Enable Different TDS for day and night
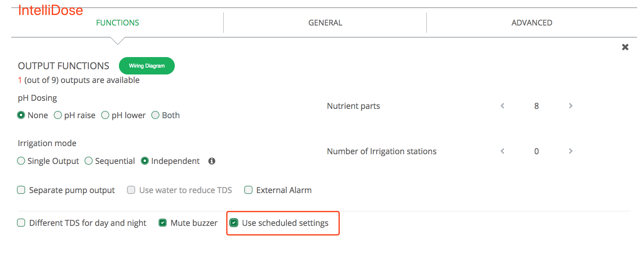This screenshot has width=644, height=253. (21, 223)
